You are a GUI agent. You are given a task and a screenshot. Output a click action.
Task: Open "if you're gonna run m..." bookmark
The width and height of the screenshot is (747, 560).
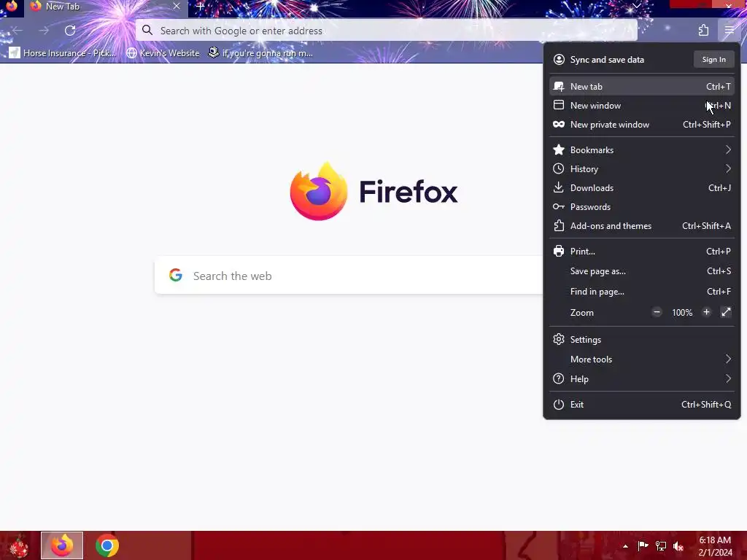click(x=260, y=52)
